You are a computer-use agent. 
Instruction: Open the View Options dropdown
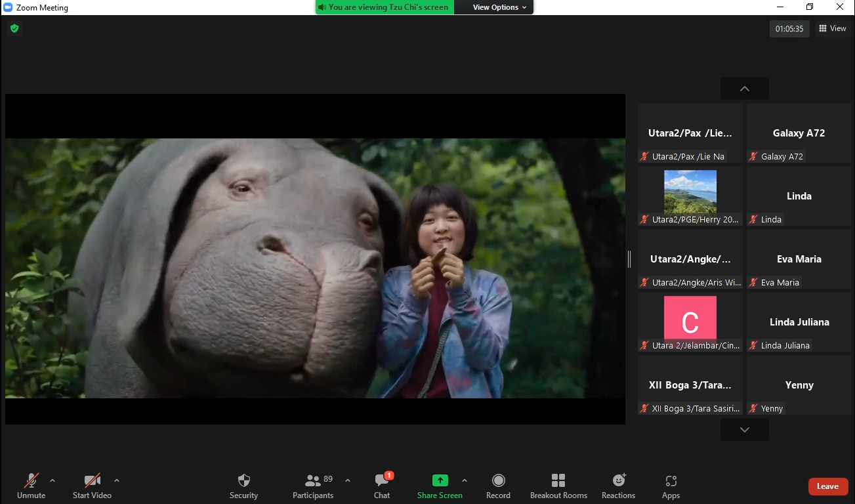(499, 7)
